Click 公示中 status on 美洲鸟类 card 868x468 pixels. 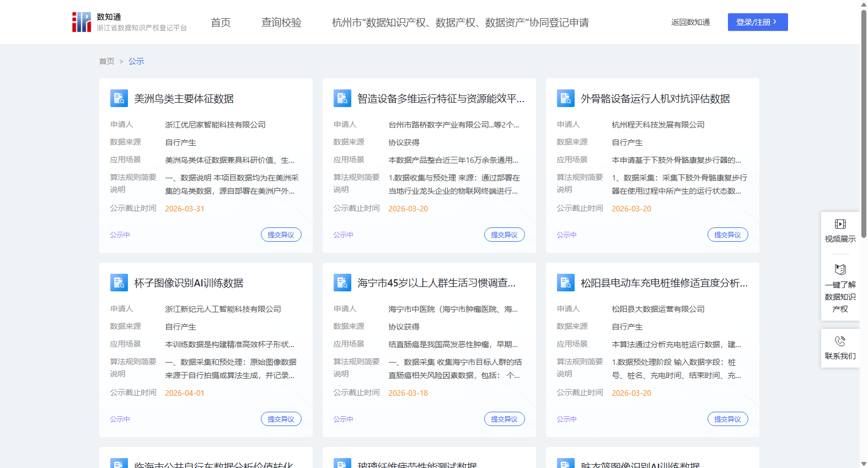pyautogui.click(x=120, y=235)
